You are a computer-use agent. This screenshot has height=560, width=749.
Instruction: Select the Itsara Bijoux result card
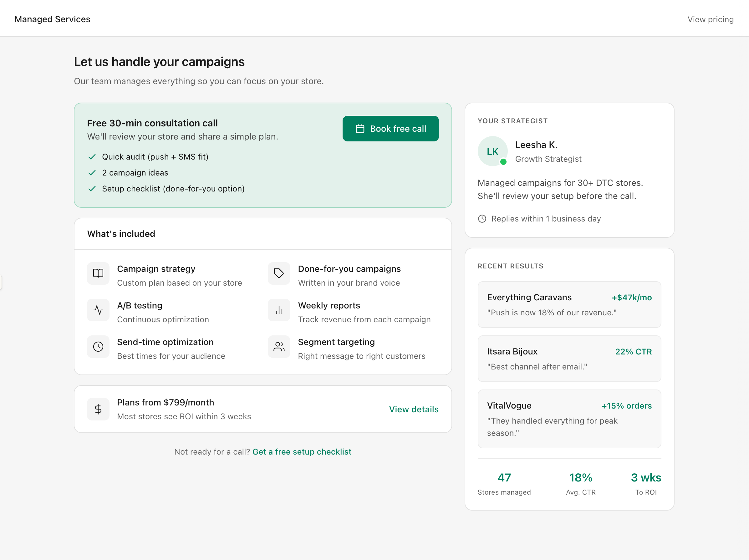tap(569, 359)
